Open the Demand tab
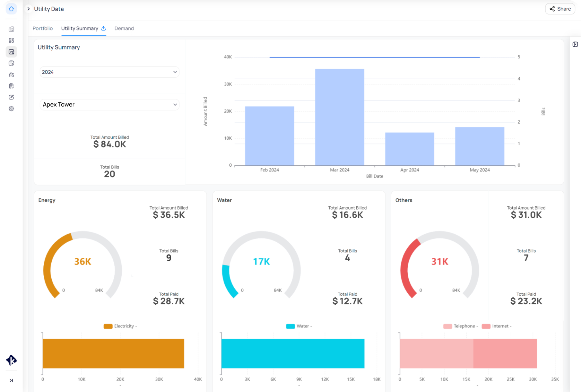581x392 pixels. (x=124, y=28)
